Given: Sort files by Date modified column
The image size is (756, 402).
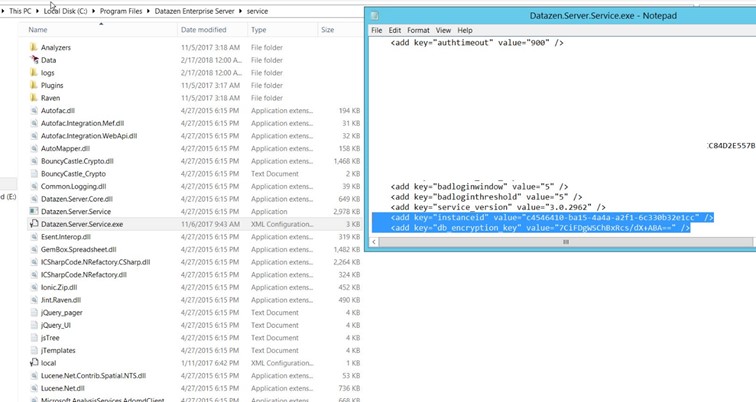Looking at the screenshot, I should [204, 30].
